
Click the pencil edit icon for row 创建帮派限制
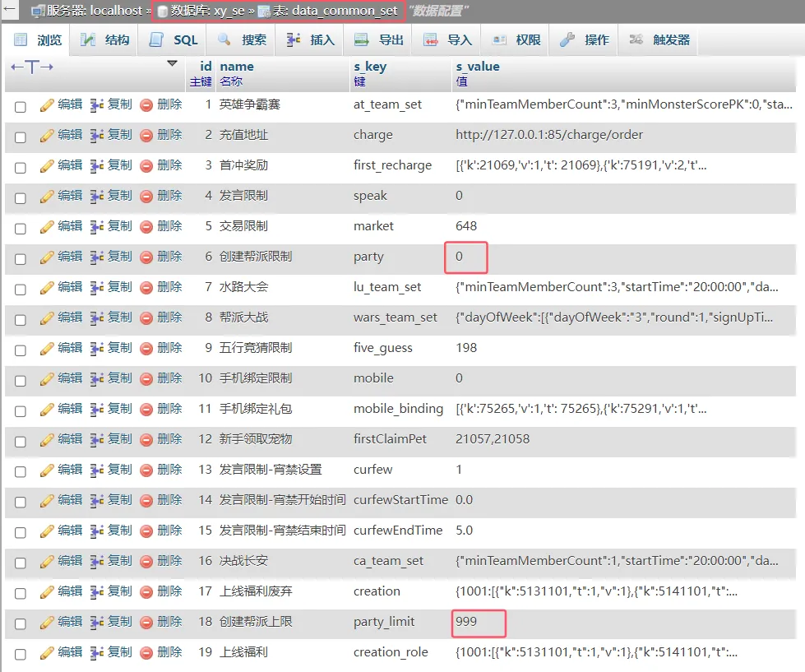click(x=47, y=257)
